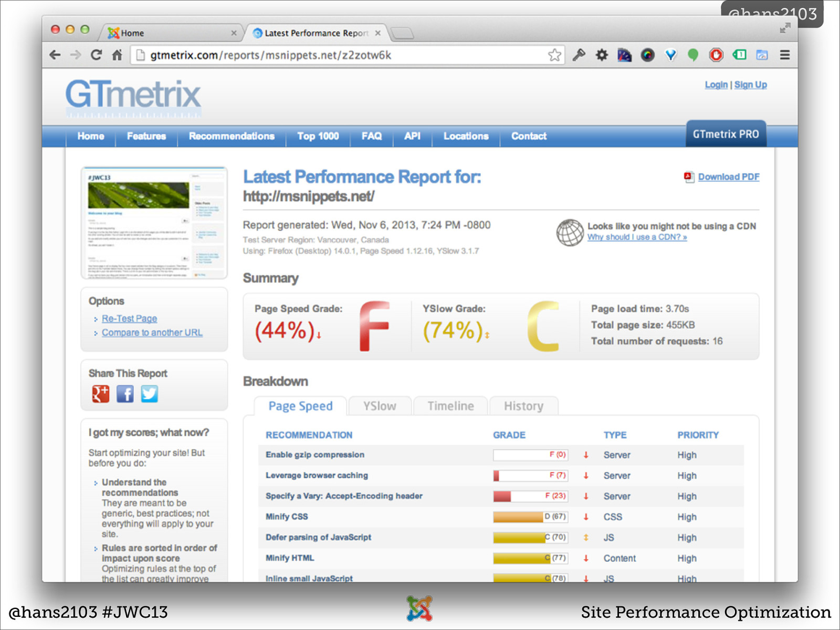The image size is (840, 630).
Task: Share report on Twitter
Action: [149, 394]
